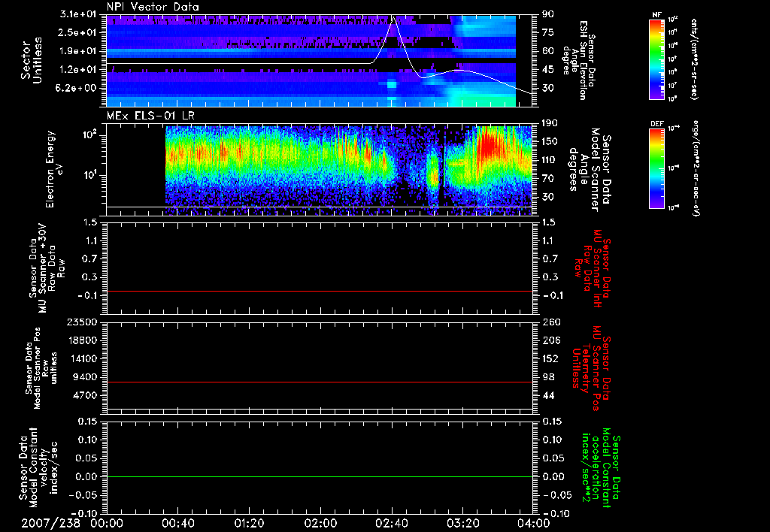
Task: Click the 'DEF' label above the color bar
Action: [657, 124]
